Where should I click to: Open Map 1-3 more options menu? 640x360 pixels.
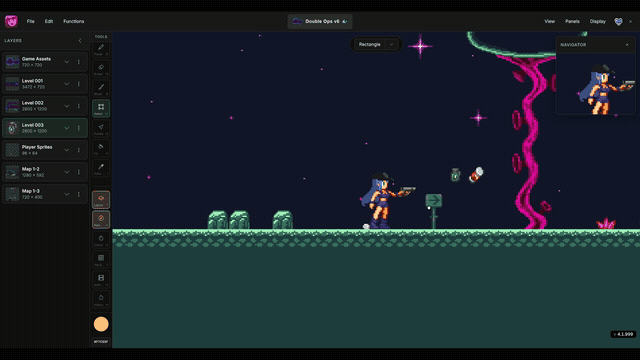click(79, 194)
